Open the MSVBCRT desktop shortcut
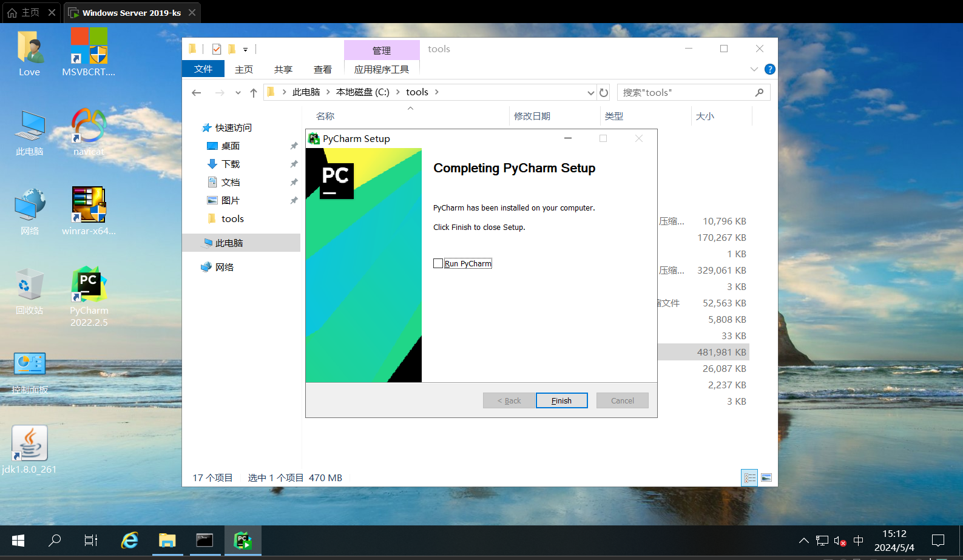 89,53
